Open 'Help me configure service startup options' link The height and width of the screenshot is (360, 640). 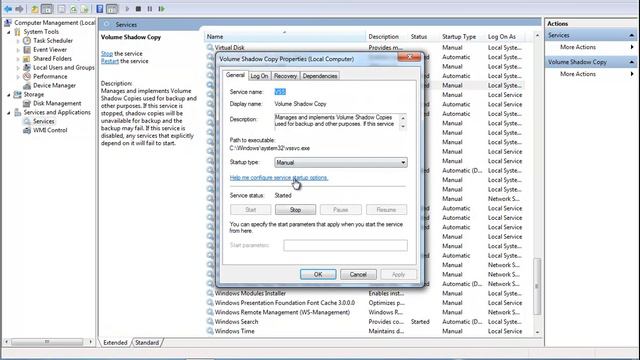(279, 178)
